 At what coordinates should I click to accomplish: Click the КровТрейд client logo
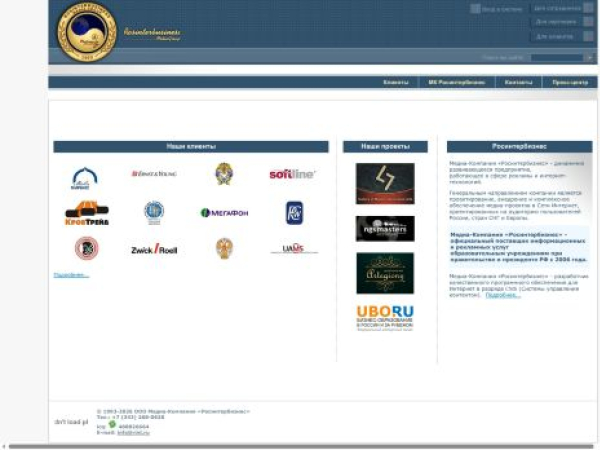tap(87, 213)
